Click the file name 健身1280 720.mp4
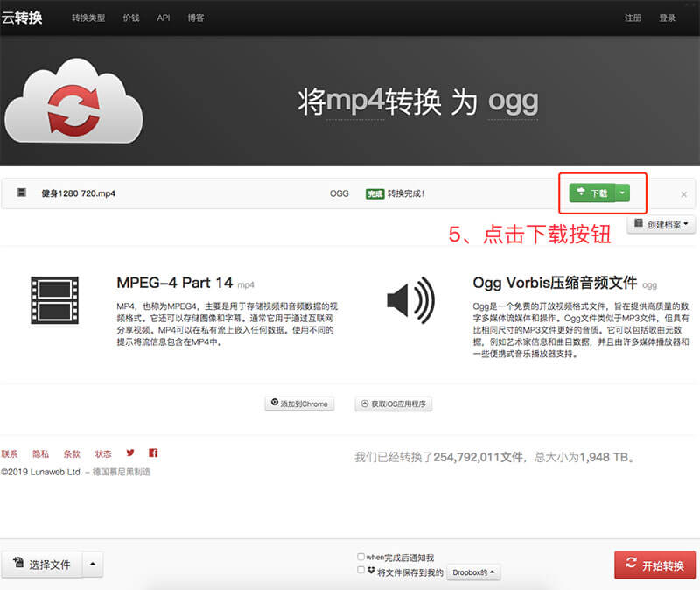 click(78, 193)
